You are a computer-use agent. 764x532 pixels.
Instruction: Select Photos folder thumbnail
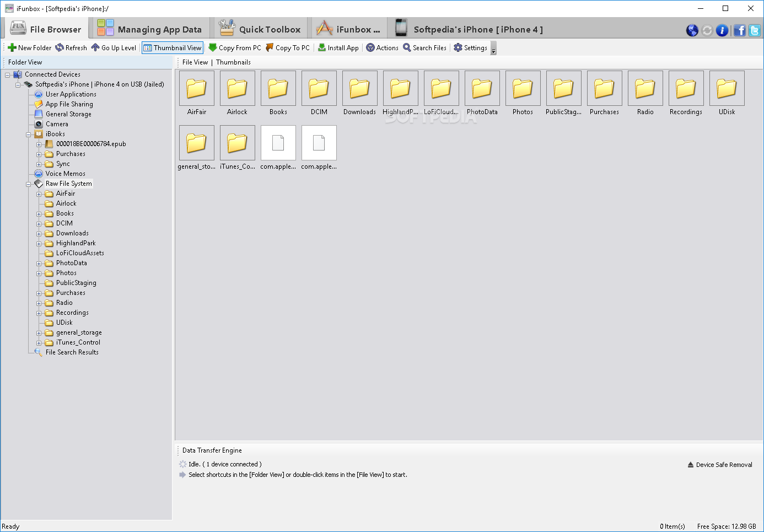tap(523, 88)
